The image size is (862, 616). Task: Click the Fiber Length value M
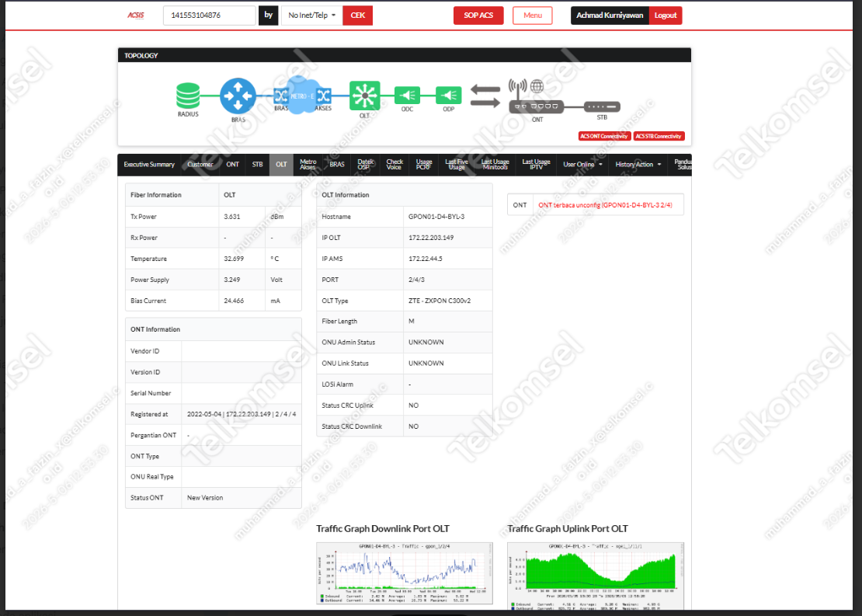(412, 321)
